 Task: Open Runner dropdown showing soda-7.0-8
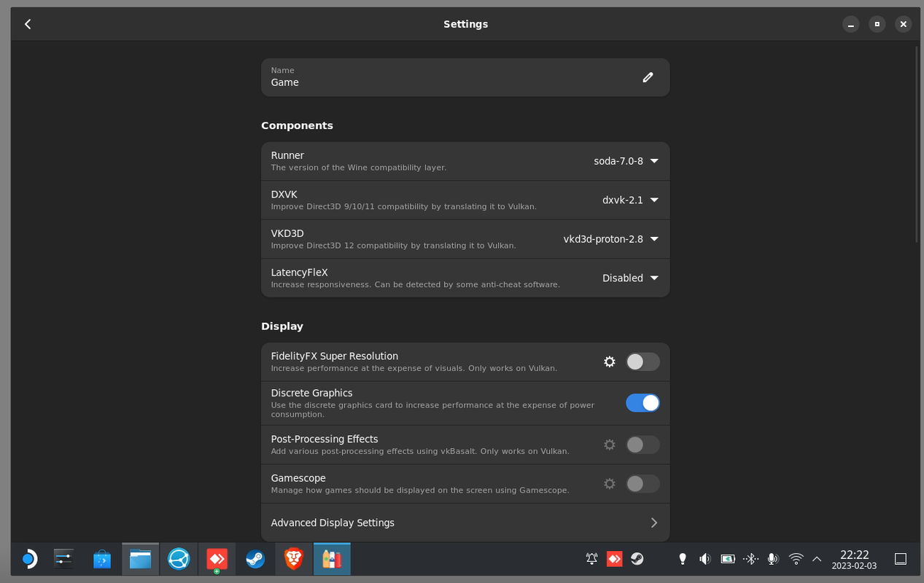point(626,161)
